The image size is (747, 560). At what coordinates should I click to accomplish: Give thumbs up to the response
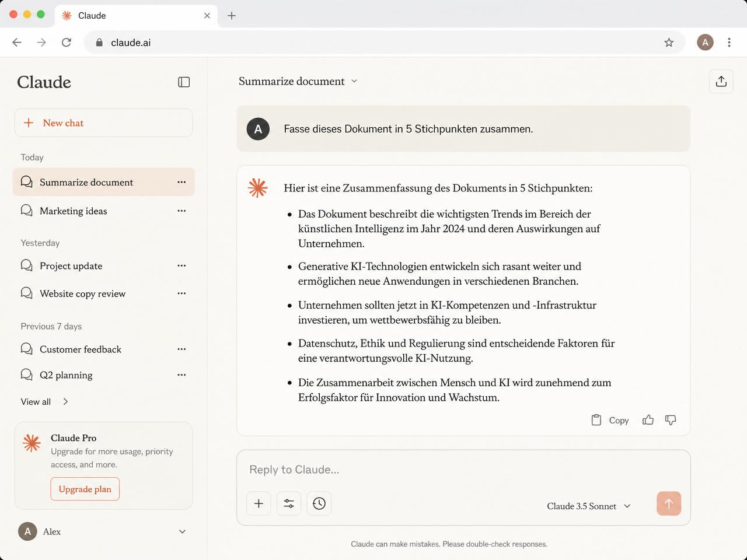(x=648, y=420)
